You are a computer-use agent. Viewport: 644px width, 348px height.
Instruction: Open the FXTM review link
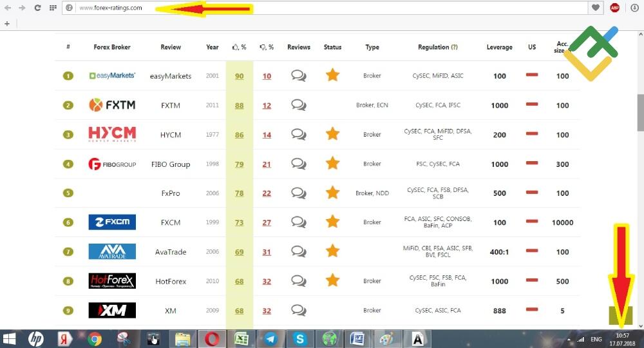[171, 106]
